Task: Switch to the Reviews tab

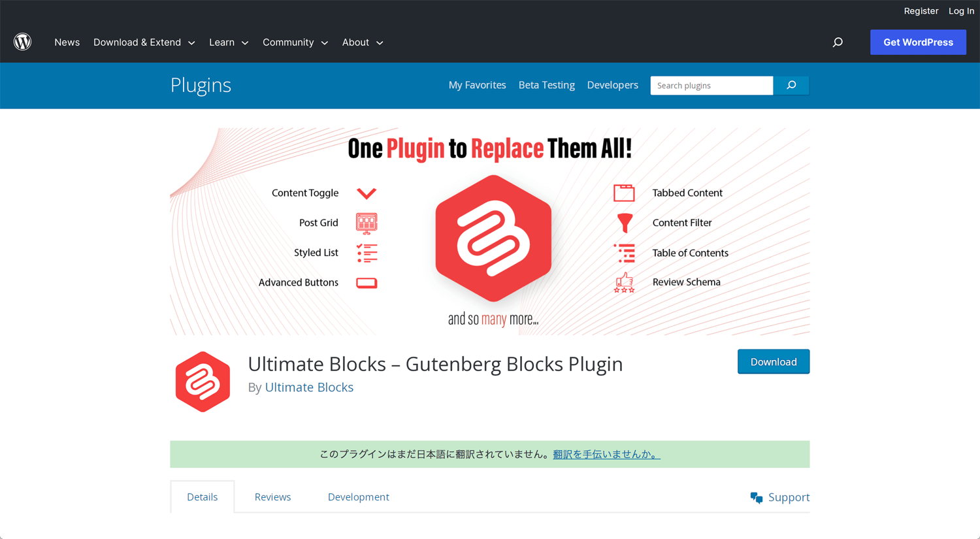Action: pos(272,497)
